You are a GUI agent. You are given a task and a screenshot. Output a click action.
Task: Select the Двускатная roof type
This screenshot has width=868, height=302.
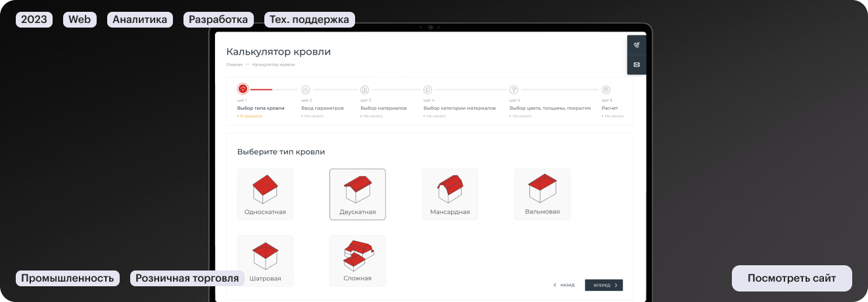[x=357, y=194]
